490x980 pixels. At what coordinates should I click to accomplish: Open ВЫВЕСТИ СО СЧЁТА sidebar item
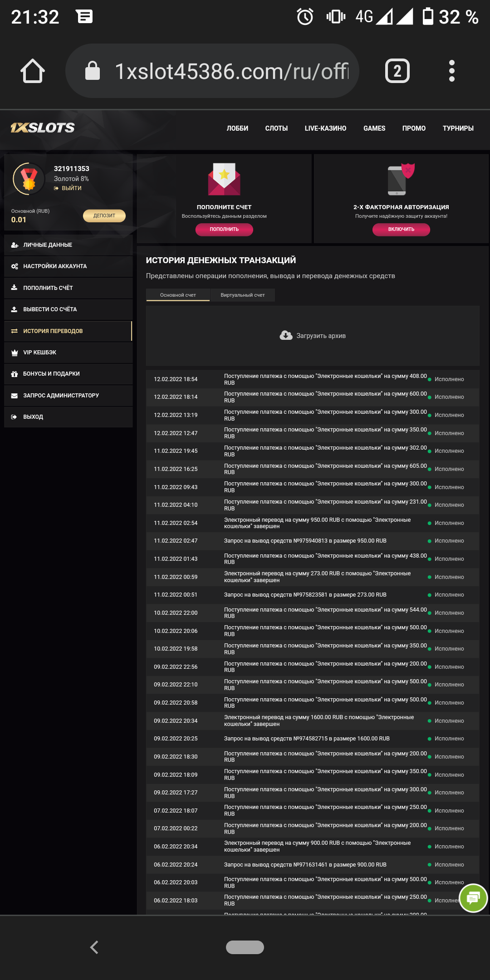(69, 309)
